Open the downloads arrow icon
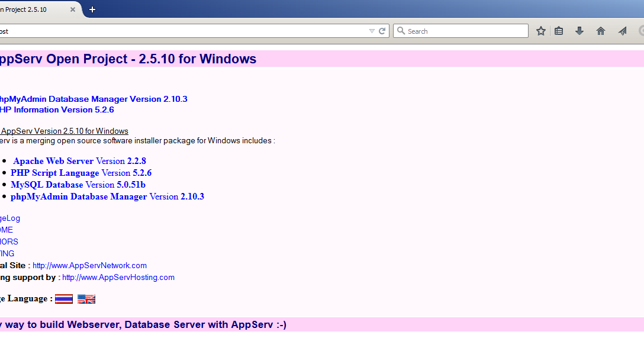The width and height of the screenshot is (644, 338). pyautogui.click(x=579, y=31)
